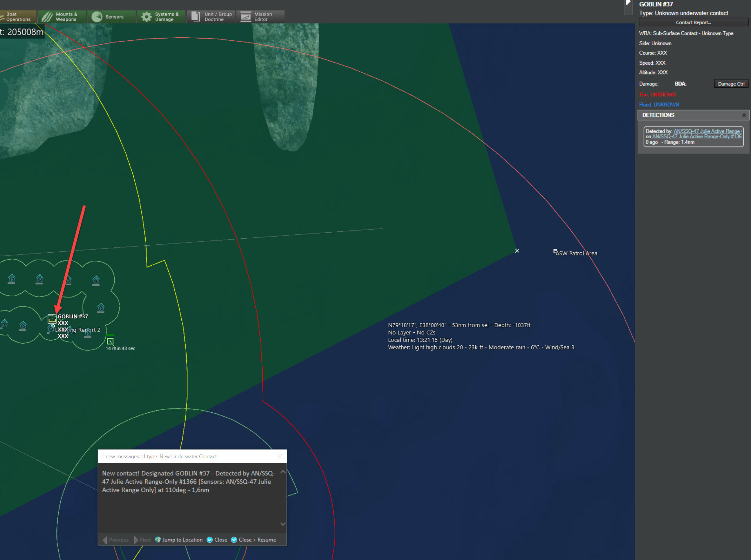This screenshot has height=560, width=751.
Task: Click the 'BDA:' label
Action: click(680, 84)
